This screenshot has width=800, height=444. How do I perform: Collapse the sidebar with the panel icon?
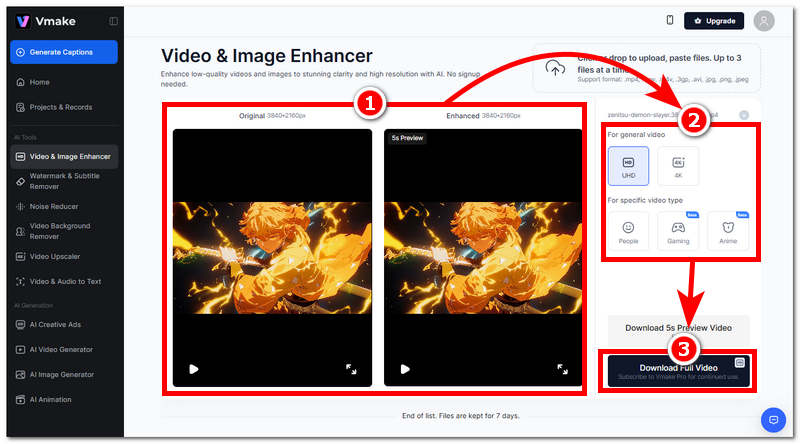coord(113,21)
